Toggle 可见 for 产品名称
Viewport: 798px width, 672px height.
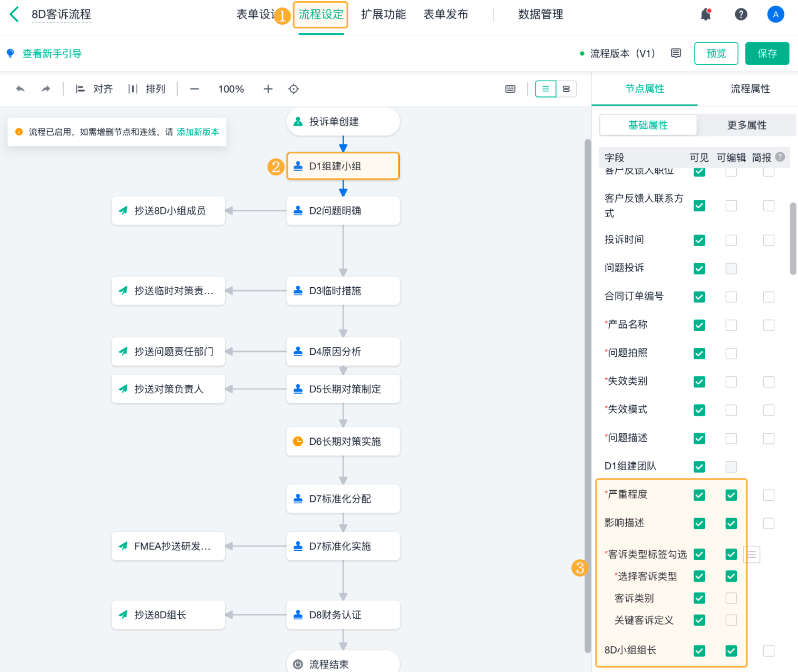point(699,325)
